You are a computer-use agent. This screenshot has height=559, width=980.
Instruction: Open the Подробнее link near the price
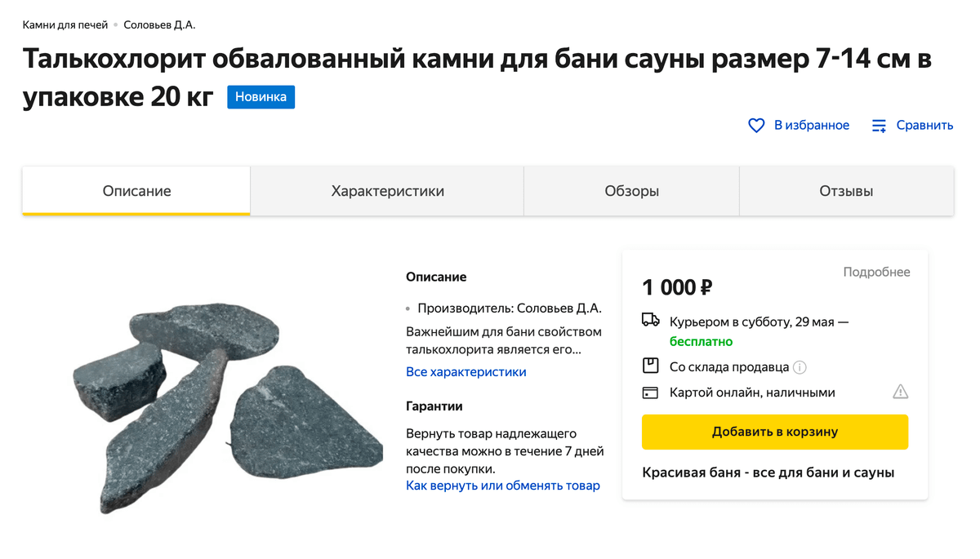pos(877,272)
